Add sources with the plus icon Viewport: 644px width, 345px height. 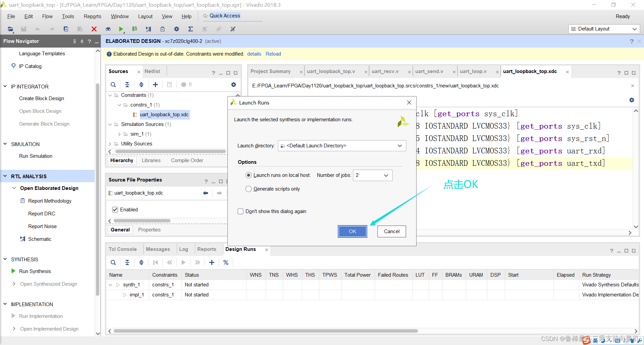tap(155, 85)
